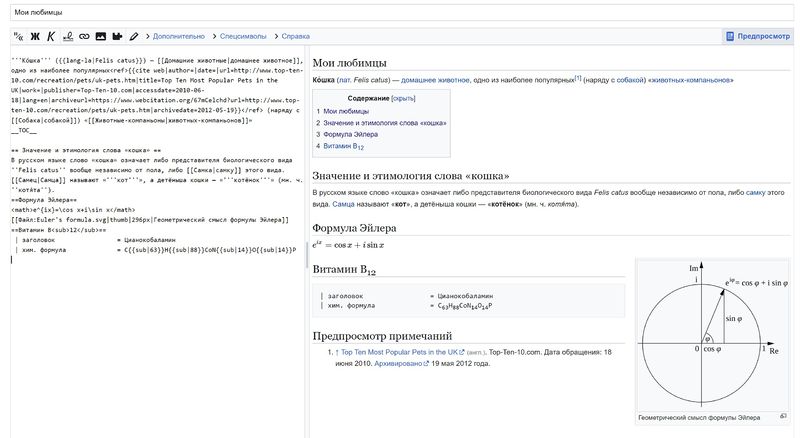Insert a link using chain icon
Screen dimensions: 800x438
coord(84,36)
